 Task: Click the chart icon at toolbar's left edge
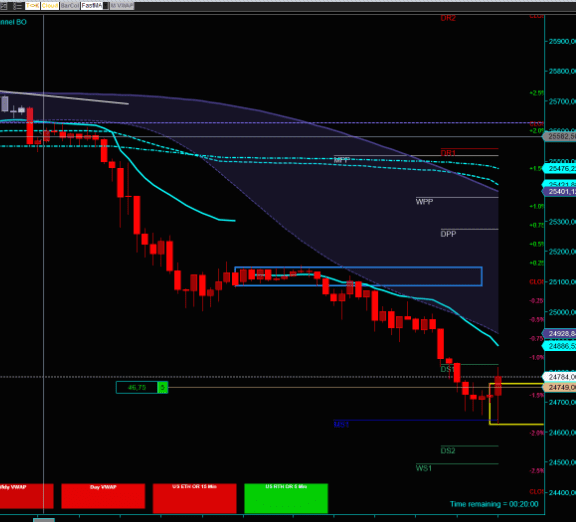(x=3, y=6)
